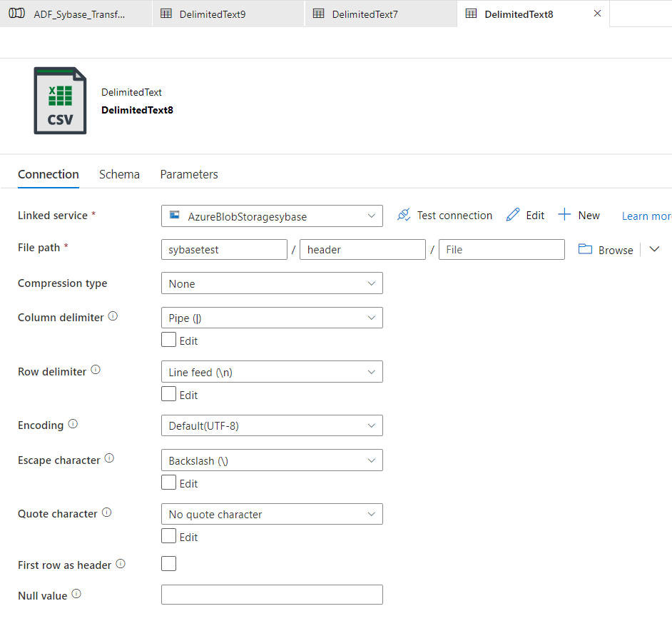Click the table icon on DelimitedText9 tab
672x626 pixels.
[x=166, y=14]
